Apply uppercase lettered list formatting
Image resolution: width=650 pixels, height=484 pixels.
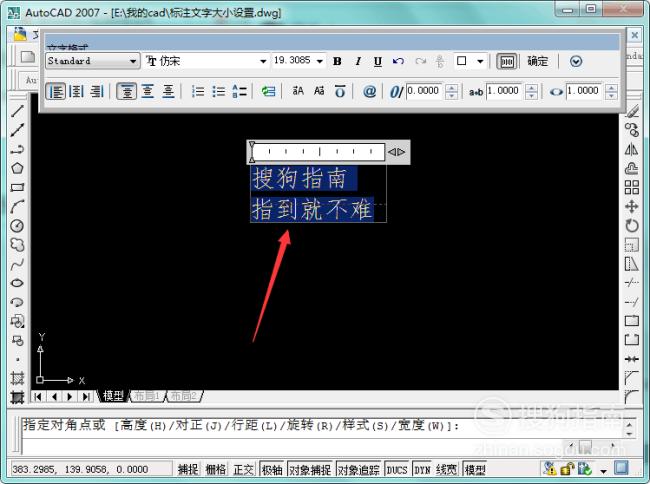[x=239, y=91]
